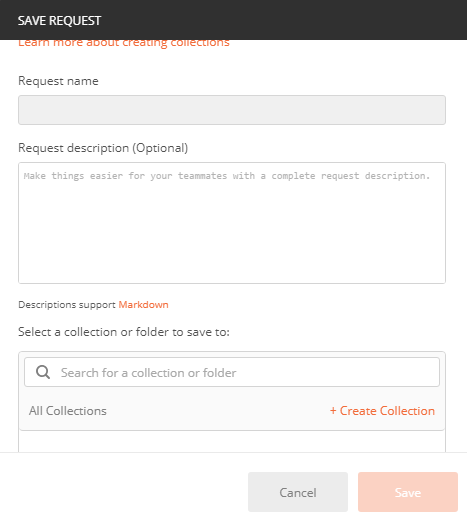This screenshot has width=467, height=526.
Task: Dismiss the dialog with Cancel
Action: (x=298, y=492)
